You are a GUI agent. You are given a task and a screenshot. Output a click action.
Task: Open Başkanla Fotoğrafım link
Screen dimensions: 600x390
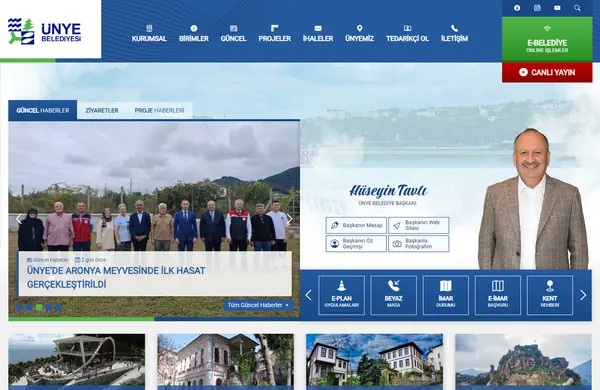click(419, 244)
